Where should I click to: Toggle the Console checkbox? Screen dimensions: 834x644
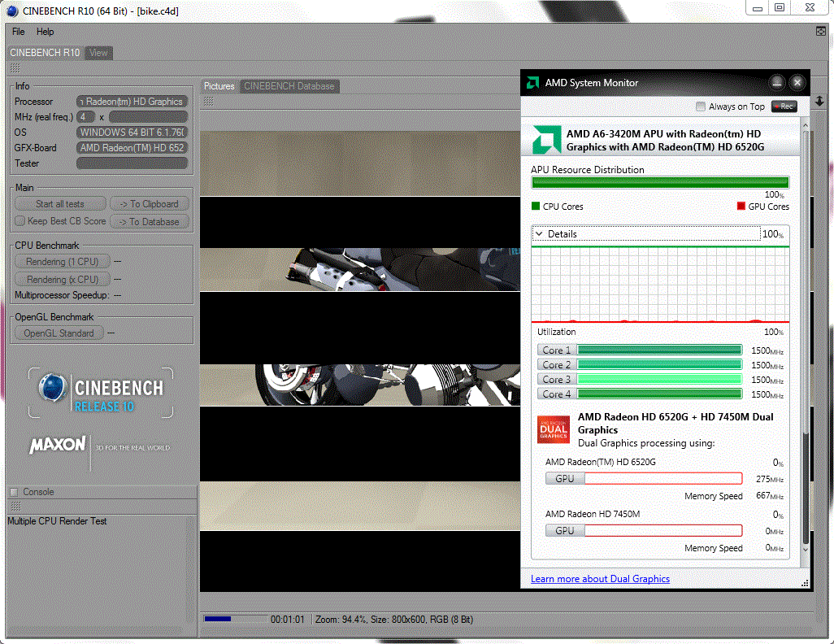pyautogui.click(x=15, y=492)
